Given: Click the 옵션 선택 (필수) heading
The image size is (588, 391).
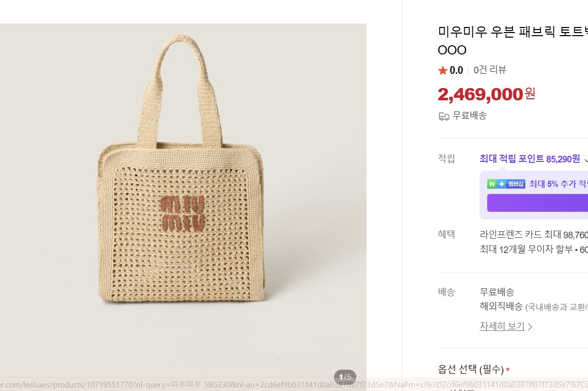Looking at the screenshot, I should pos(471,369).
